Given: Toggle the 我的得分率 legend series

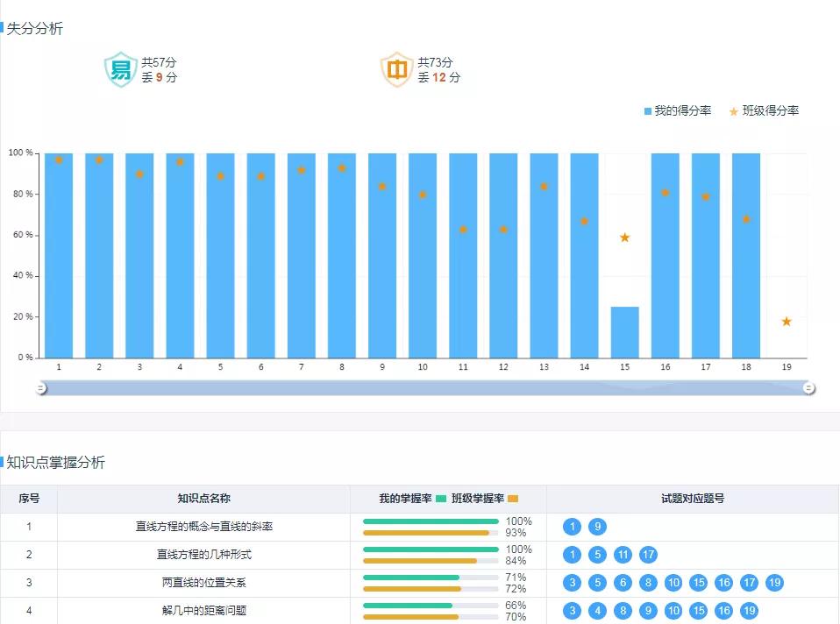Looking at the screenshot, I should click(x=677, y=111).
